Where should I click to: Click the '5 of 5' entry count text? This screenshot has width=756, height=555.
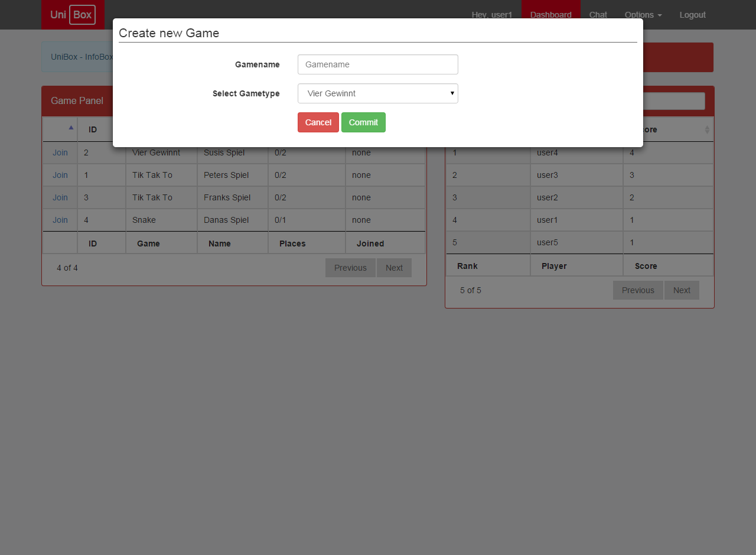point(471,290)
